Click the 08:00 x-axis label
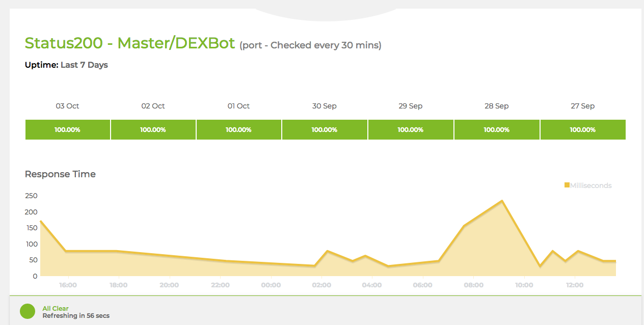The width and height of the screenshot is (644, 325). point(474,285)
